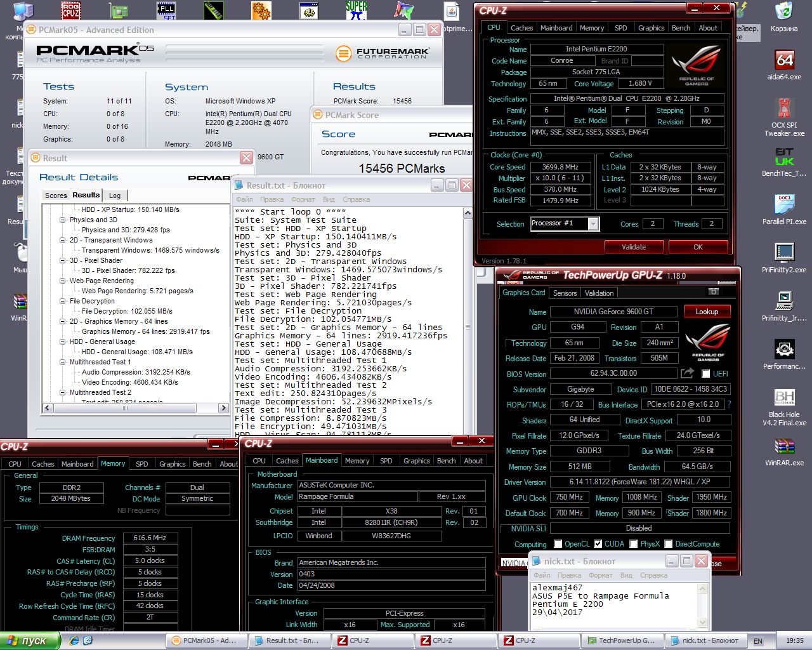Viewport: 812px width, 650px height.
Task: Open Файл menu in Result.txt Notepad
Action: point(244,199)
